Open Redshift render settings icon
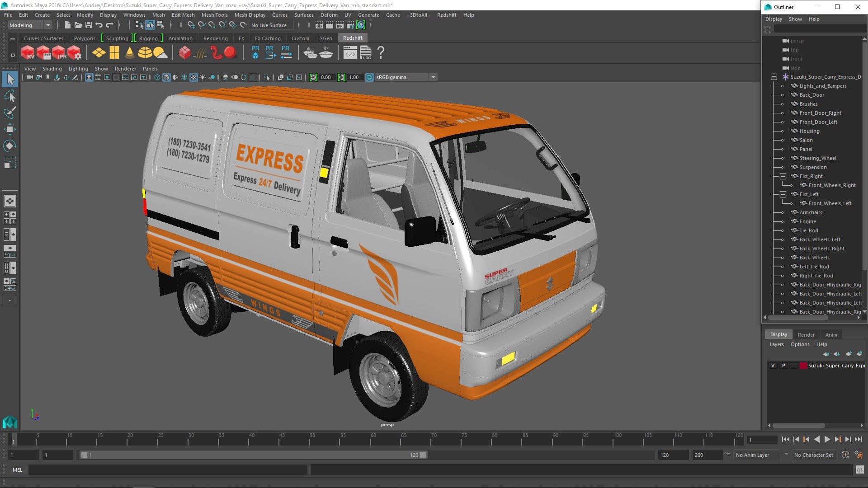The image size is (868, 488). (74, 53)
